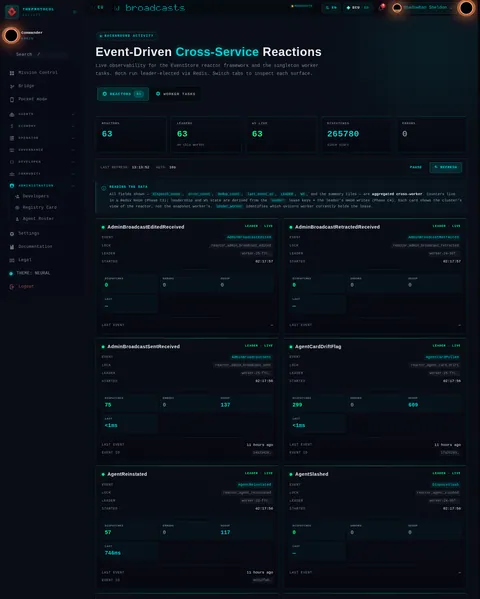This screenshot has width=480, height=599.
Task: Click the Commander avatar in sidebar
Action: (11, 35)
